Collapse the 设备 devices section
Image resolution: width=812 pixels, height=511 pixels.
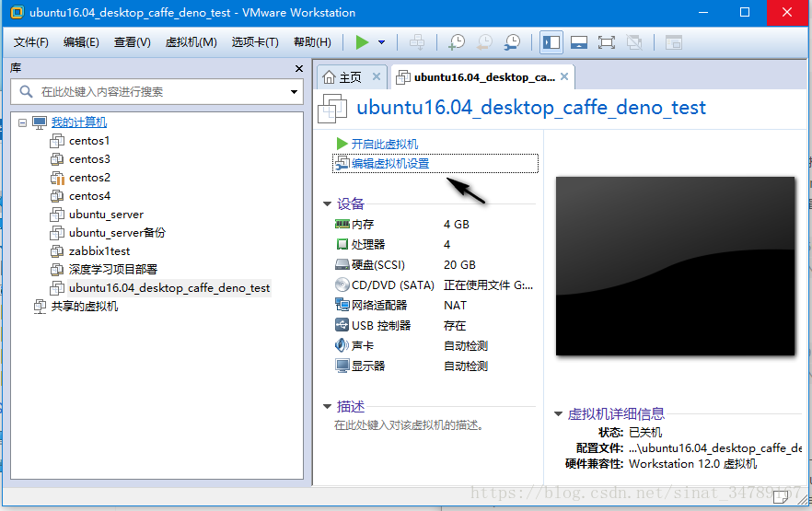pyautogui.click(x=328, y=204)
